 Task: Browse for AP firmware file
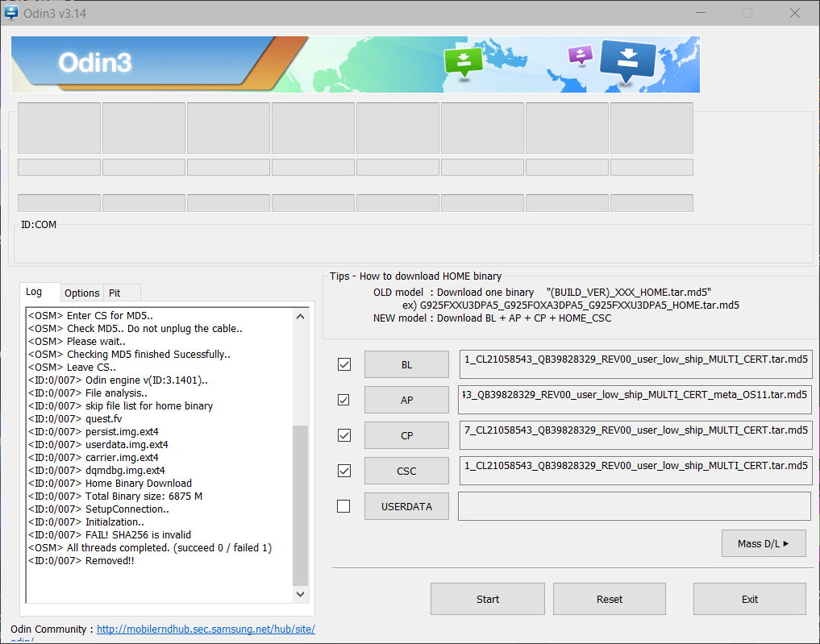coord(406,400)
